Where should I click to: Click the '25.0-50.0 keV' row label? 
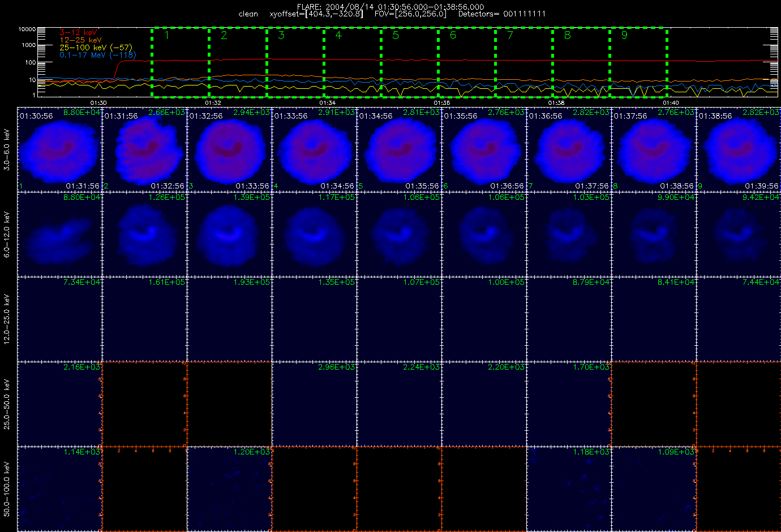tap(7, 404)
